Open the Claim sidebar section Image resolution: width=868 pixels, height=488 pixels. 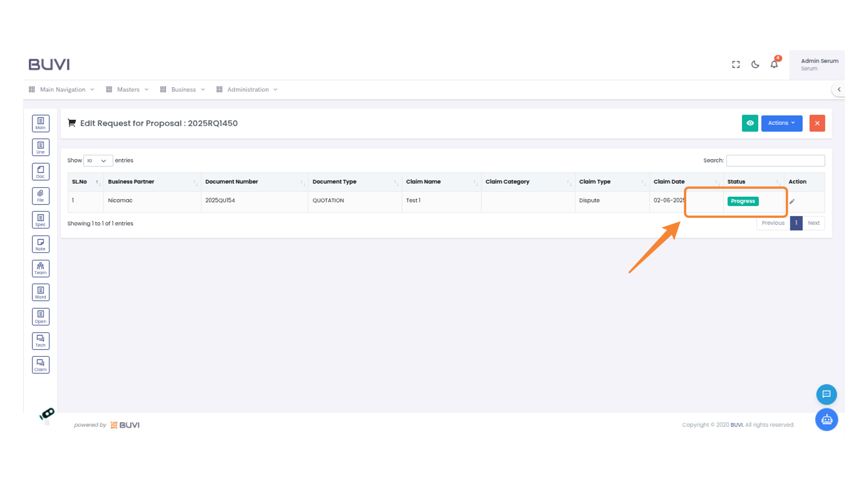click(x=41, y=365)
